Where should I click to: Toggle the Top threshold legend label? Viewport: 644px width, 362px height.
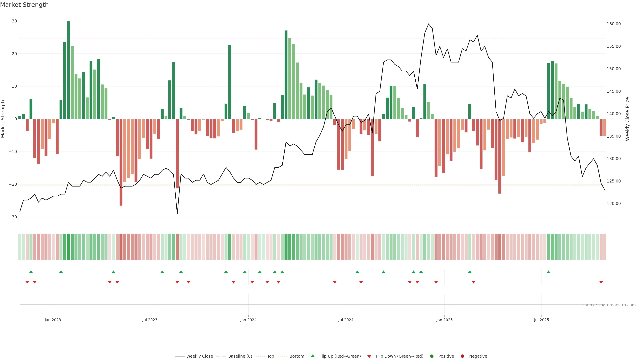coord(271,356)
